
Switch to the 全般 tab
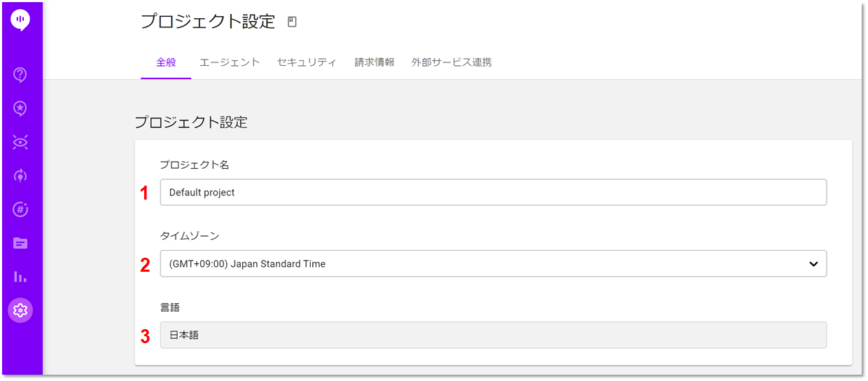click(166, 62)
